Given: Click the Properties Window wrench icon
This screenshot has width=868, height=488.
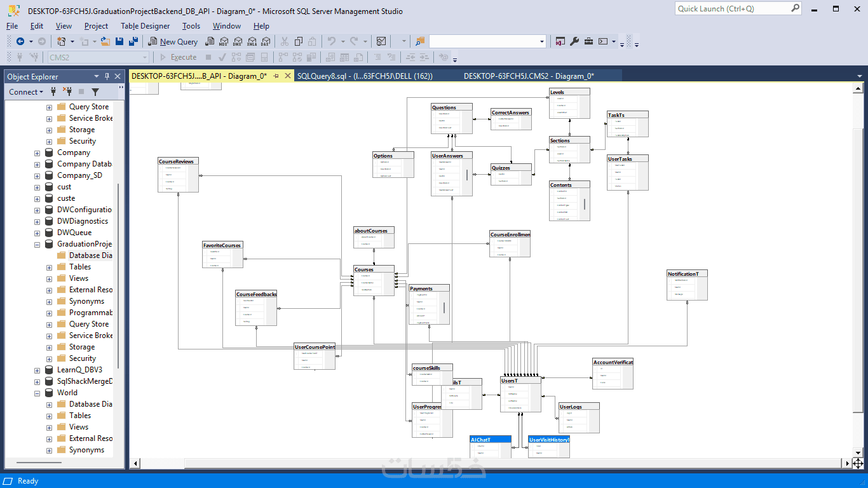Looking at the screenshot, I should [574, 41].
